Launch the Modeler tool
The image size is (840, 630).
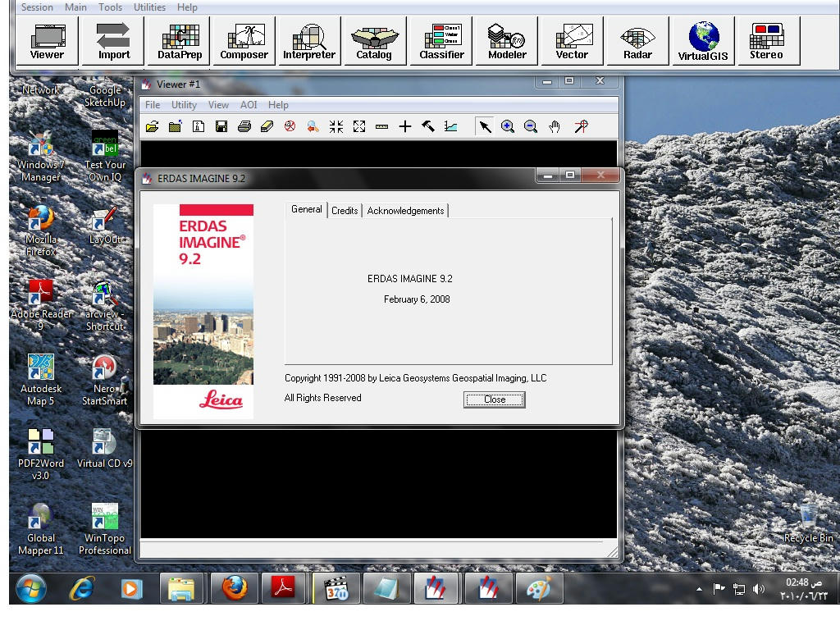point(507,41)
